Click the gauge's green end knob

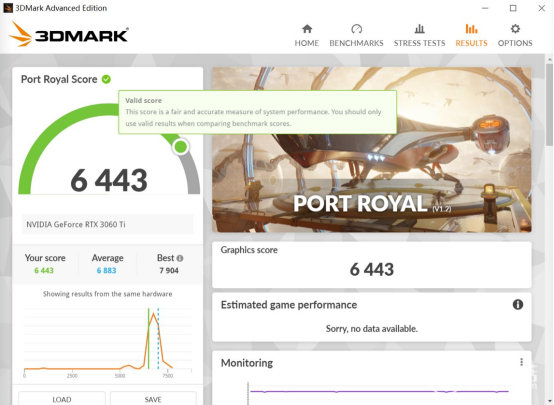click(181, 146)
